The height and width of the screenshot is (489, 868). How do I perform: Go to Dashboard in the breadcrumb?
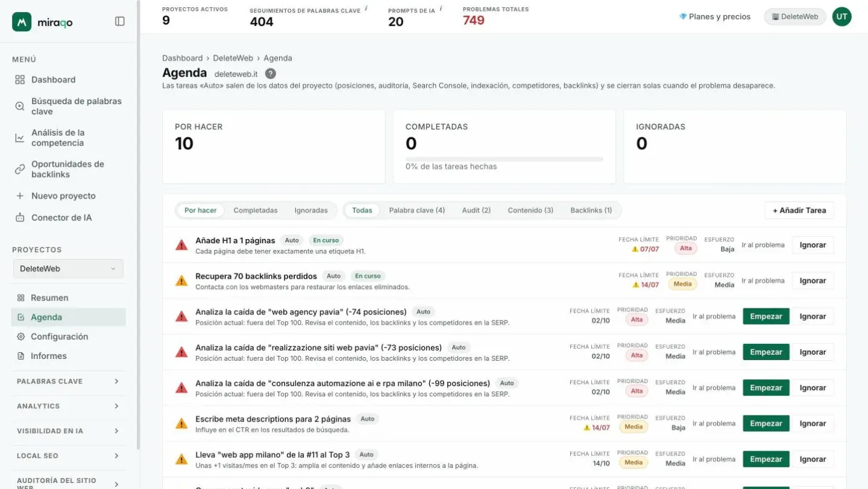(182, 58)
